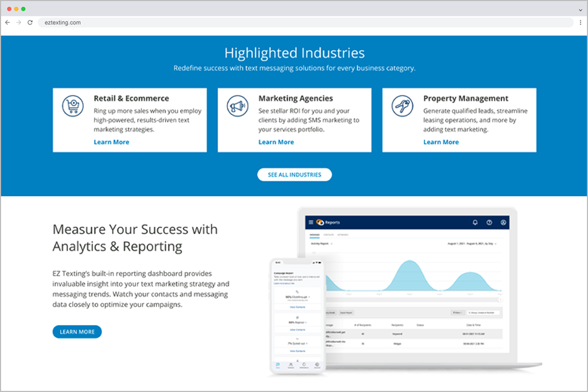This screenshot has height=392, width=588.
Task: Open hamburger menu in Reports mockup
Action: coord(311,222)
